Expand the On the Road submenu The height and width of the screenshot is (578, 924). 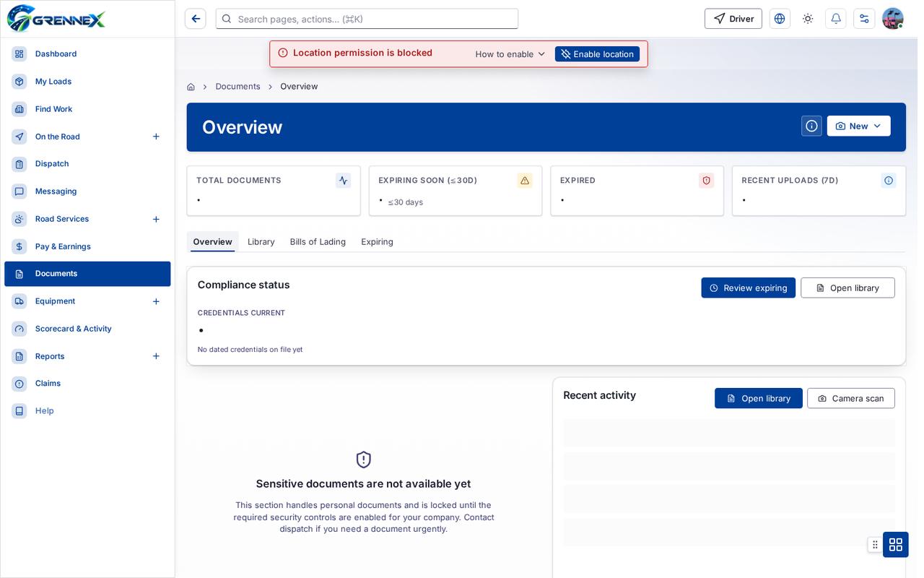click(x=156, y=137)
